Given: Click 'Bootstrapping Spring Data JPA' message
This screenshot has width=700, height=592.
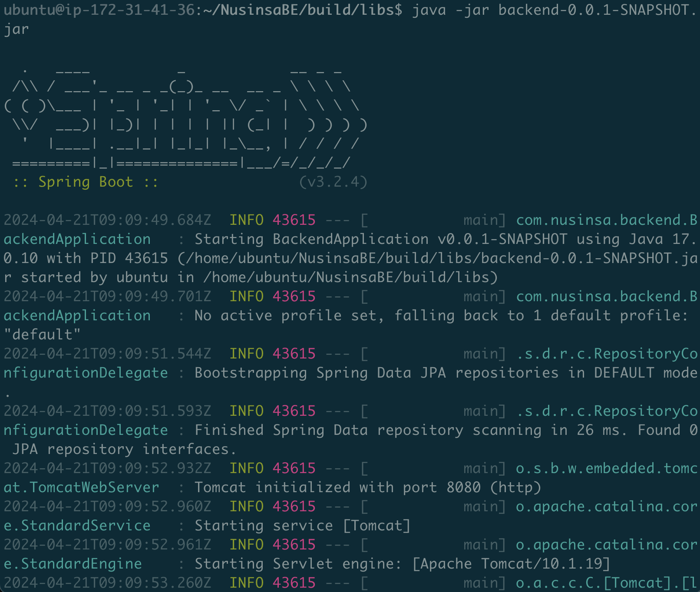Looking at the screenshot, I should tap(320, 373).
